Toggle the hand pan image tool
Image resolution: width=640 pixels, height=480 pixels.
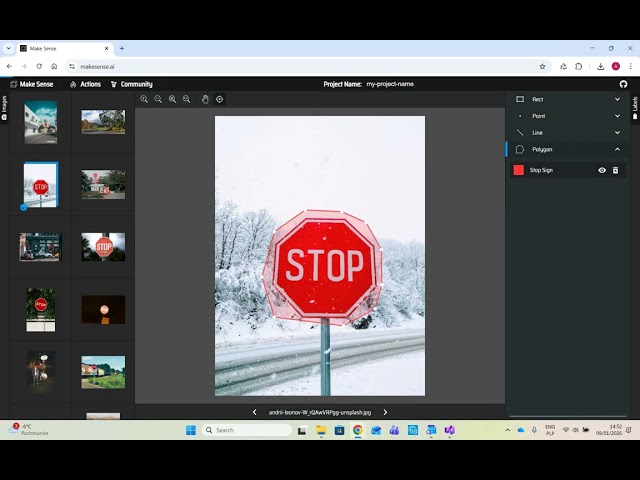point(205,99)
